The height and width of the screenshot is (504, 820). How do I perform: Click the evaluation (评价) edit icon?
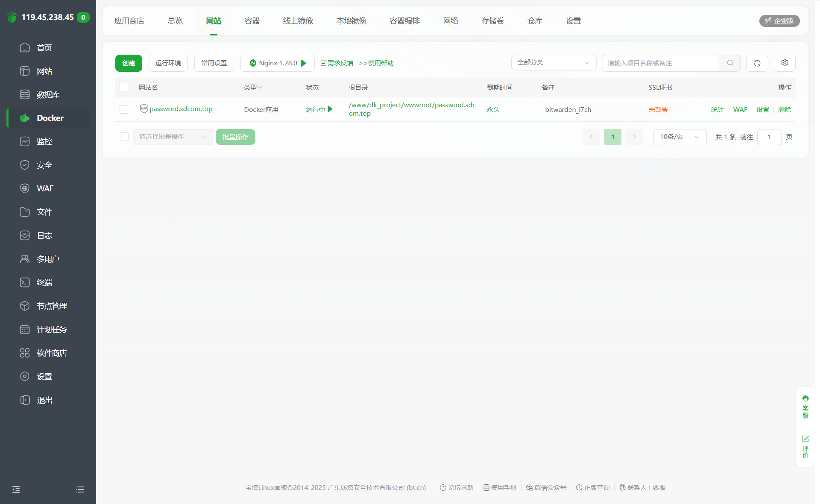pos(805,439)
